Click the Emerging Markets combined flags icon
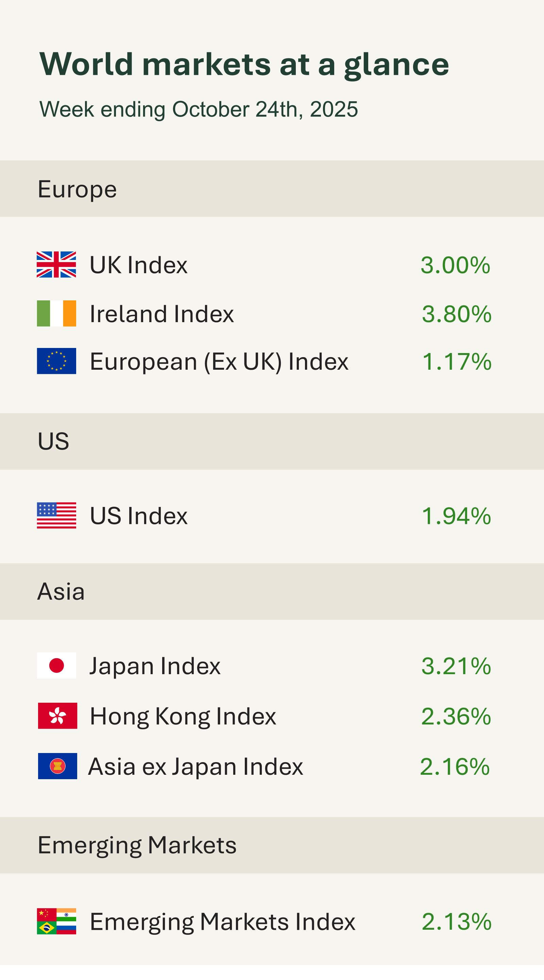The image size is (544, 980). point(56,921)
